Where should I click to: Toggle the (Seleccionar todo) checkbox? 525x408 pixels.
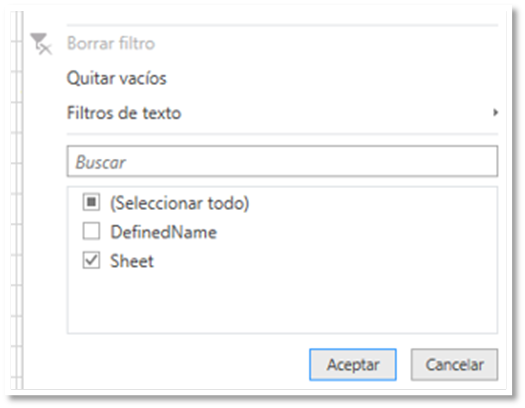tap(91, 202)
